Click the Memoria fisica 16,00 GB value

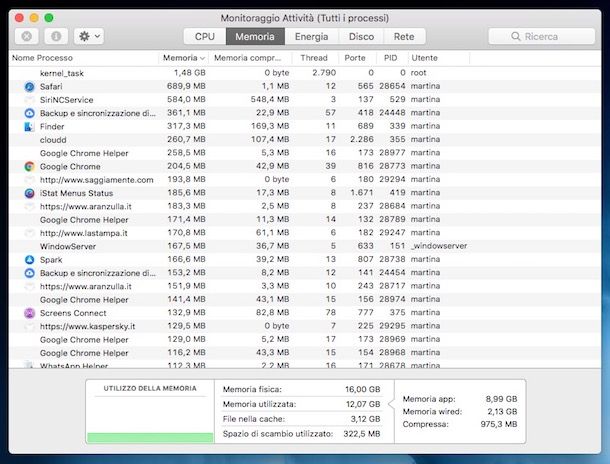[x=363, y=389]
